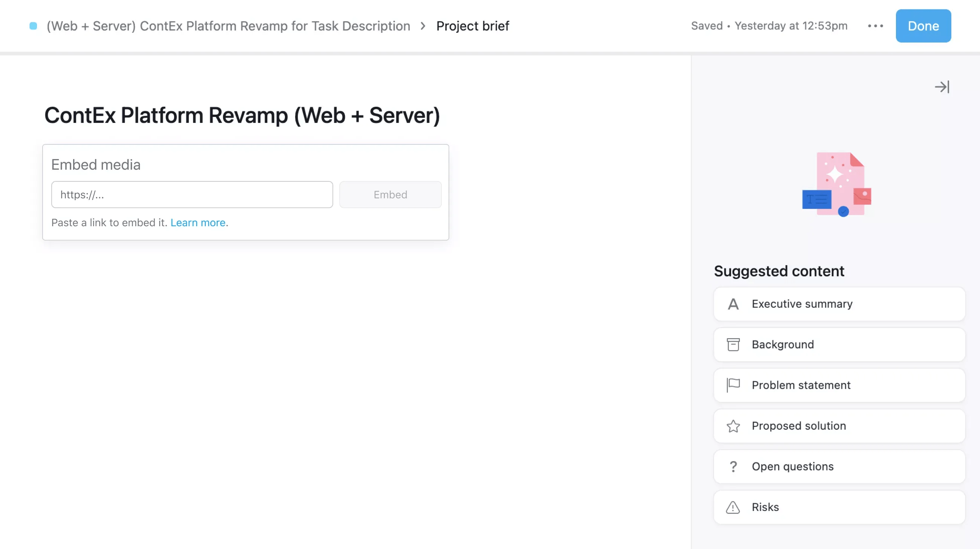Click the breadcrumb chevron before Project brief

click(x=423, y=26)
